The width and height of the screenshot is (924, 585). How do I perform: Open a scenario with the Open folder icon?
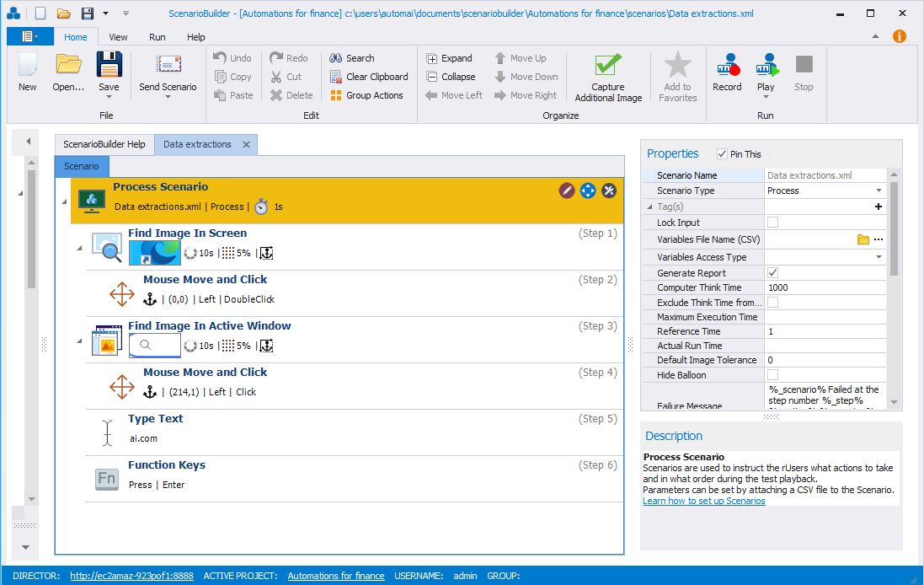[x=68, y=65]
